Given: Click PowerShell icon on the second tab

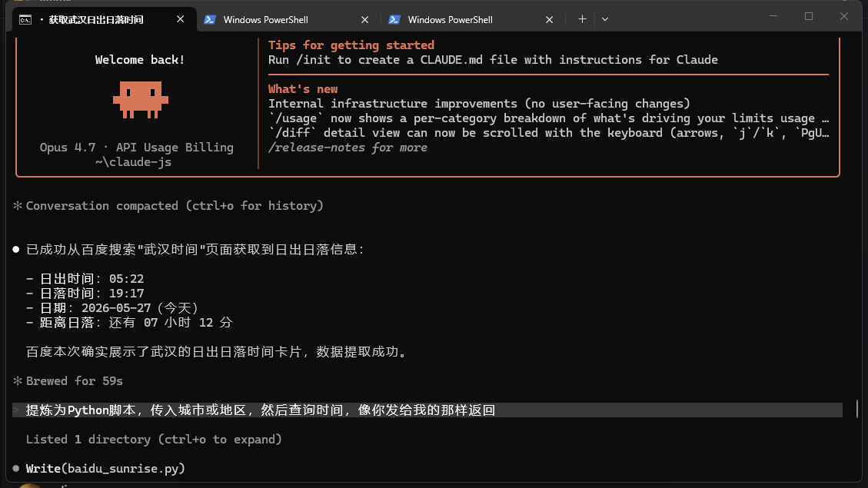Looking at the screenshot, I should pos(210,19).
